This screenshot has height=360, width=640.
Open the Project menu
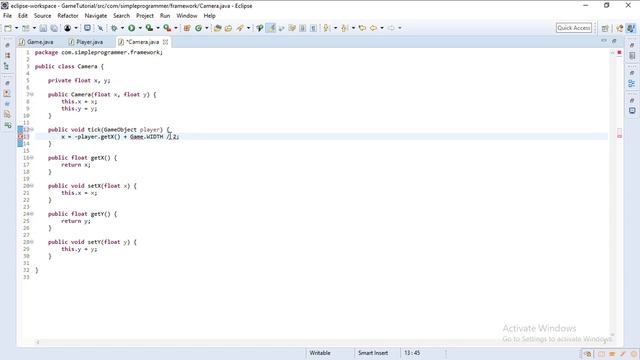145,16
